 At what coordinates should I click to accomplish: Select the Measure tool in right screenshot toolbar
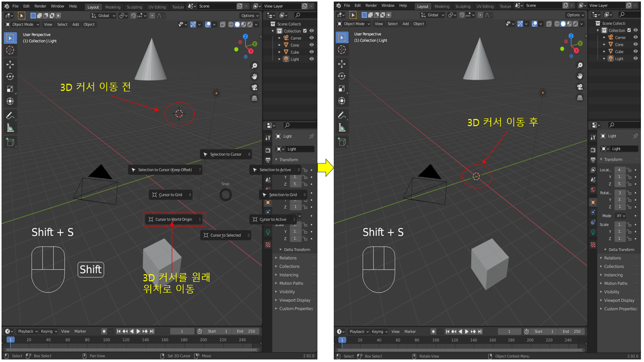click(341, 128)
